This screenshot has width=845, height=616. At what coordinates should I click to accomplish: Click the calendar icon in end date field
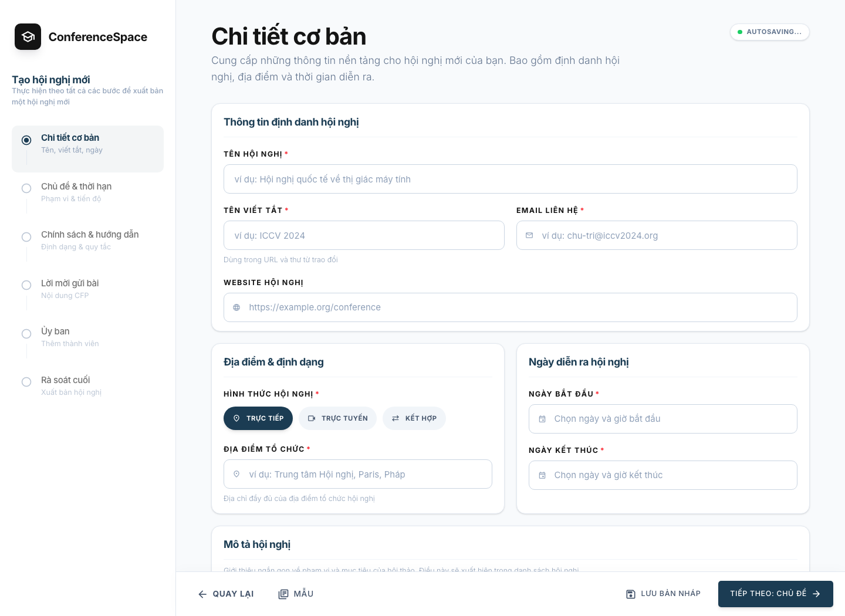[x=542, y=475]
